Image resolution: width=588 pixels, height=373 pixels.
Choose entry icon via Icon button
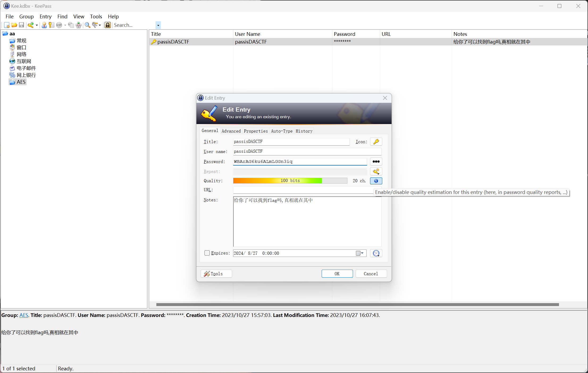376,142
